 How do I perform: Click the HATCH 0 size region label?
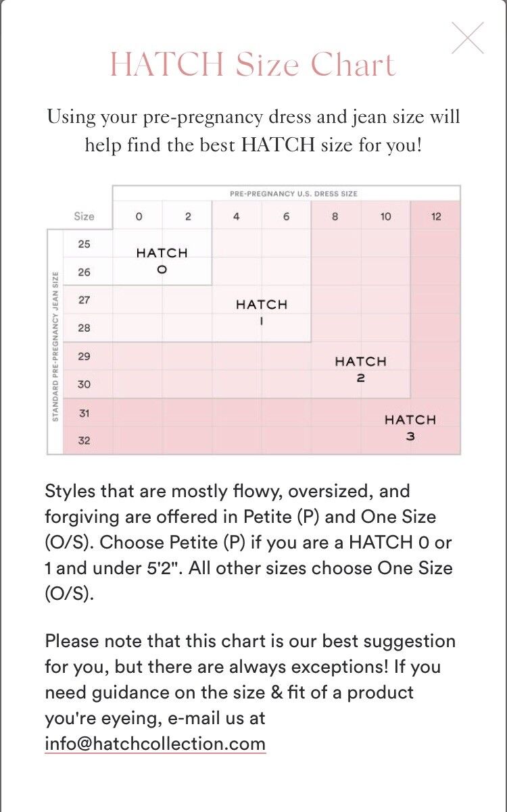pyautogui.click(x=162, y=261)
